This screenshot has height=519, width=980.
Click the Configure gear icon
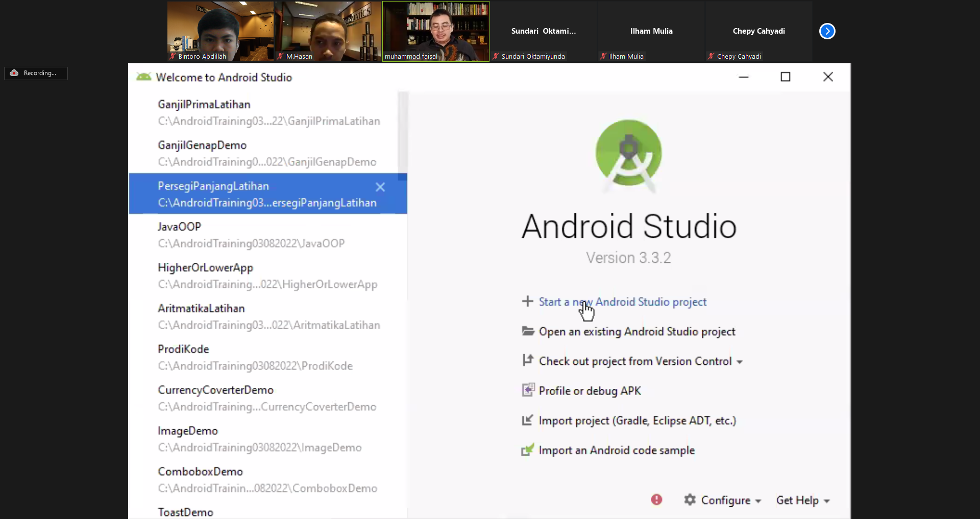pos(690,500)
